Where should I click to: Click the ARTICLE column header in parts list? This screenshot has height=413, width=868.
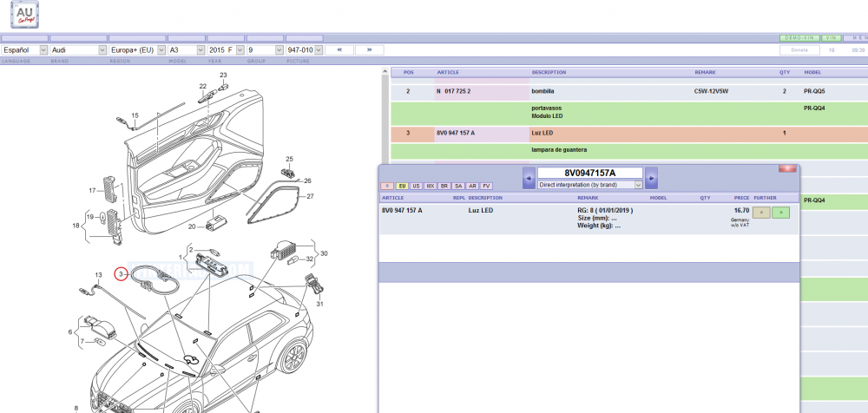click(x=448, y=73)
